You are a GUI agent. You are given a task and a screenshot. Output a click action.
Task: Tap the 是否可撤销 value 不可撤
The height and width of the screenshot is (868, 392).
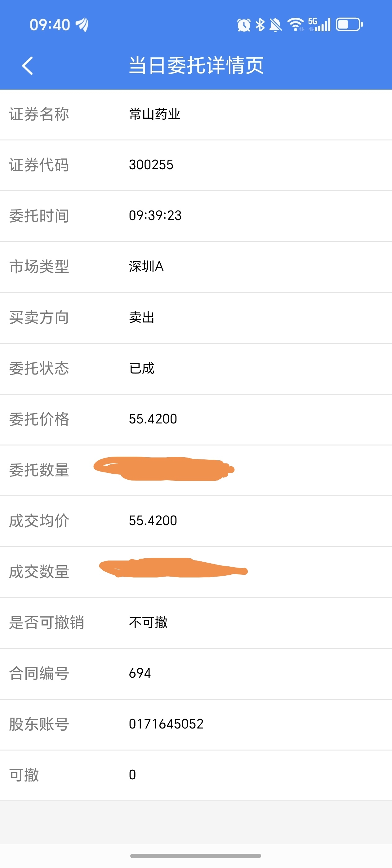point(148,622)
